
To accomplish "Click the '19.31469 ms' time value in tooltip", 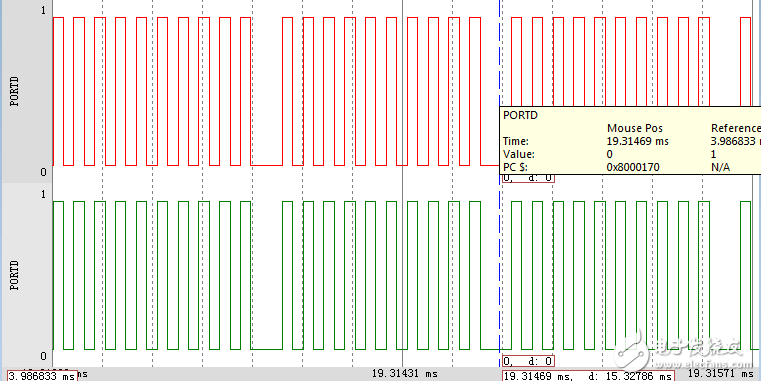I will (x=638, y=141).
